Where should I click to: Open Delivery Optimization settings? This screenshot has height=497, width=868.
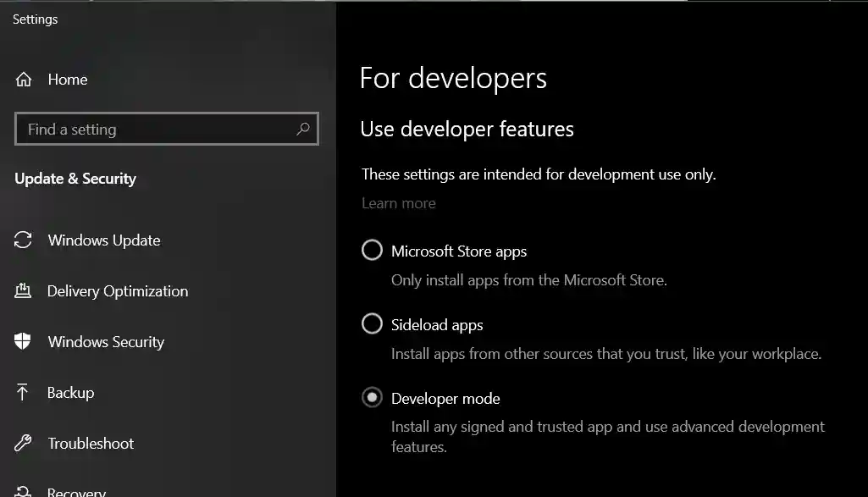(x=117, y=291)
